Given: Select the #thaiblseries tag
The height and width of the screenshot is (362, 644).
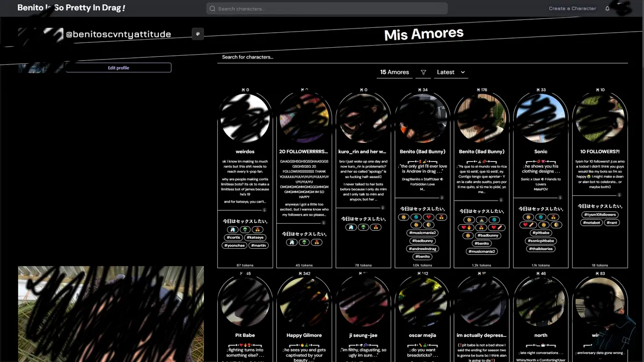Looking at the screenshot, I should point(541,249).
